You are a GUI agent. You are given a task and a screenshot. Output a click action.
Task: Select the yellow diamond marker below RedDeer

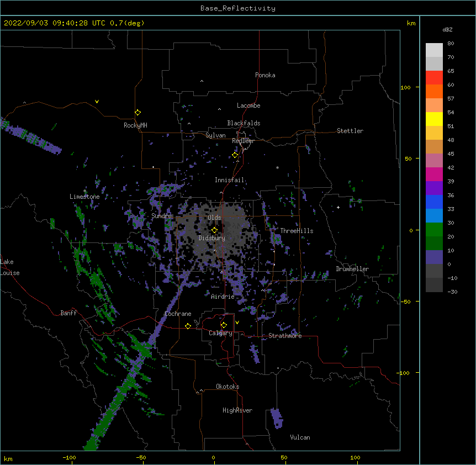(x=235, y=155)
